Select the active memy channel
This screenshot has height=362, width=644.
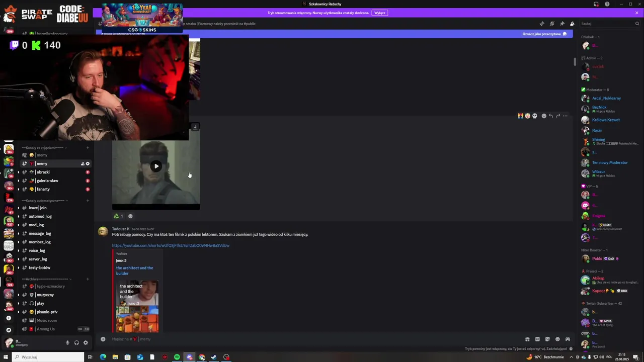(x=55, y=163)
